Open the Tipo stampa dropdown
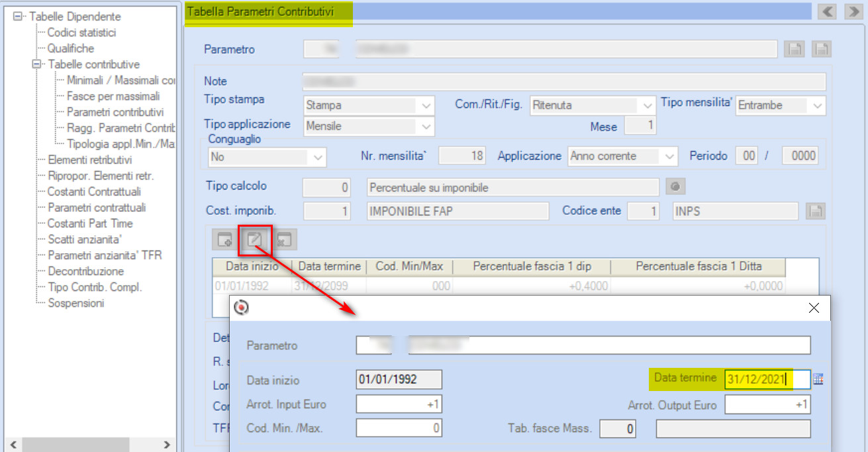The width and height of the screenshot is (868, 452). [426, 105]
